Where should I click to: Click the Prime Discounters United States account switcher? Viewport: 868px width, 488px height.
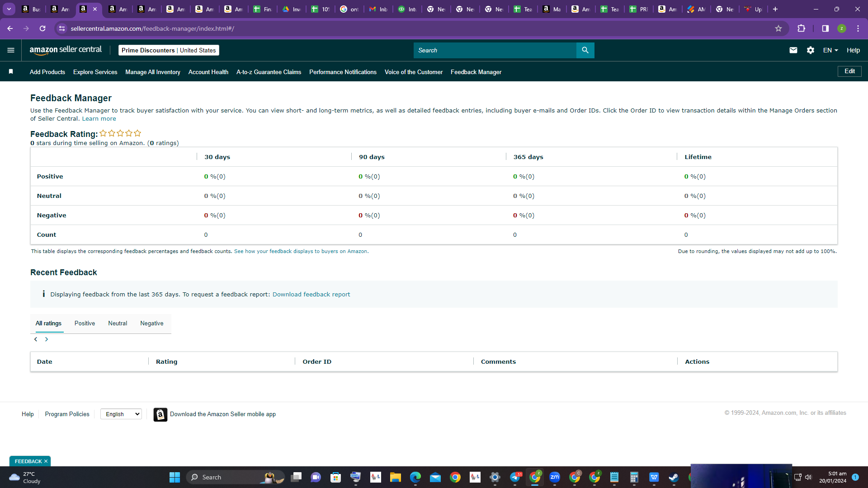169,50
